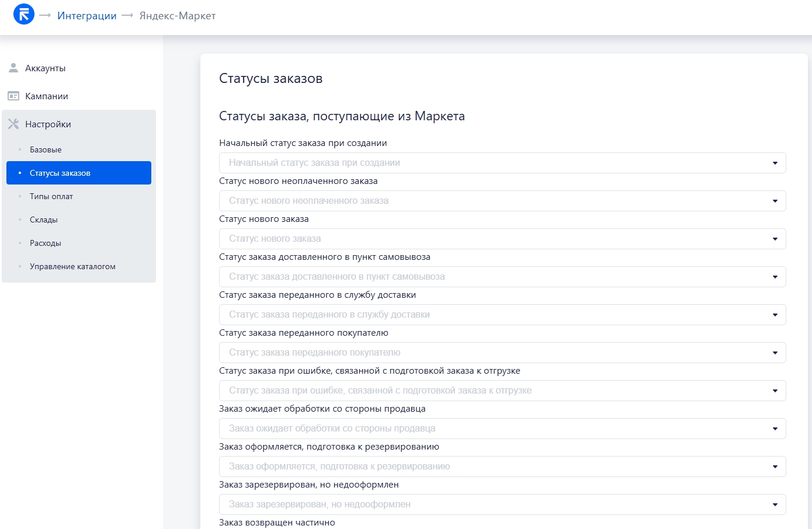This screenshot has width=812, height=529.
Task: Click the Campaigns card icon in sidebar
Action: [x=13, y=96]
